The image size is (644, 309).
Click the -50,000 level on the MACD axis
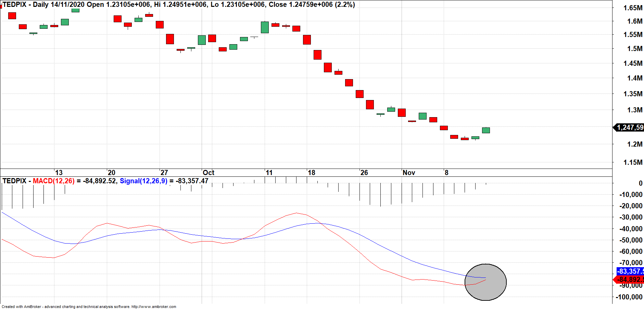tap(631, 240)
